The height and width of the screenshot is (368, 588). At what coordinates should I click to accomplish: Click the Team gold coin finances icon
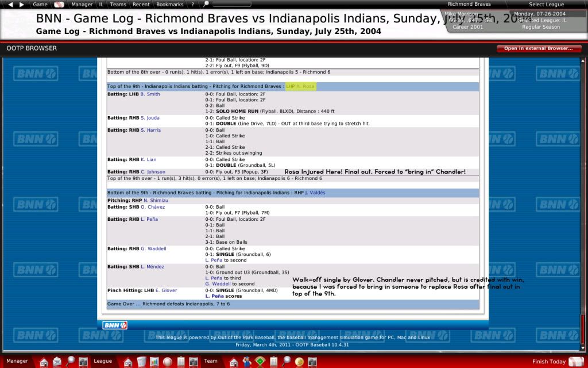coord(299,361)
